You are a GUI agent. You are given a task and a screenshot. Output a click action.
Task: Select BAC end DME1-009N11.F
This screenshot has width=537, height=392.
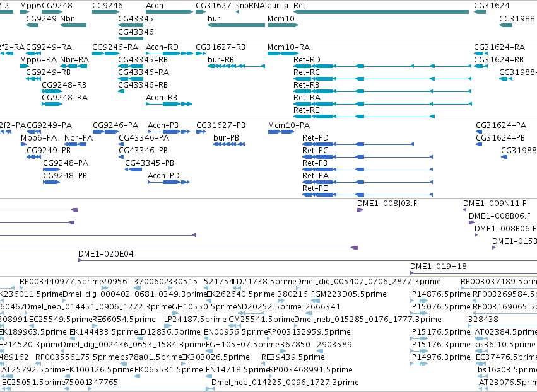(x=464, y=210)
